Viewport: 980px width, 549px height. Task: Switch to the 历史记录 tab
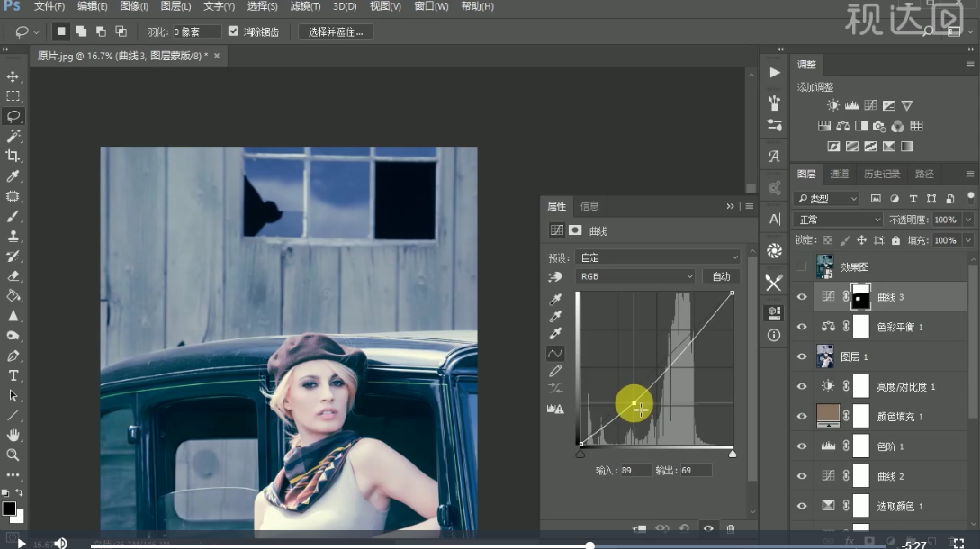coord(881,174)
